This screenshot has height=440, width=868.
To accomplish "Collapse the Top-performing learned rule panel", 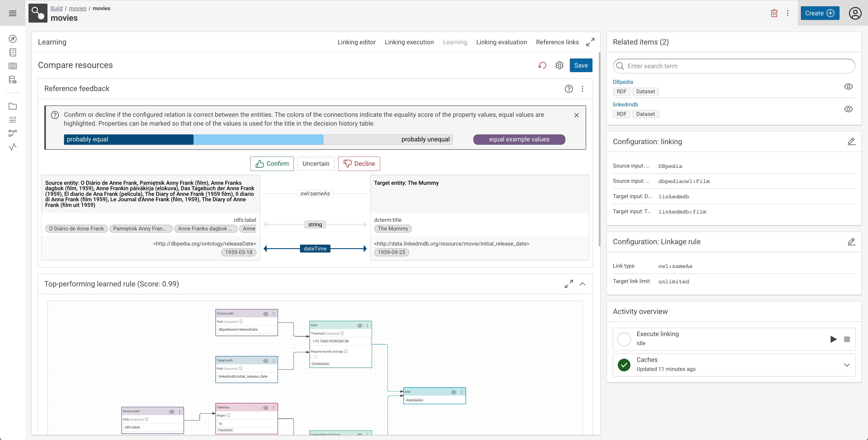I will tap(583, 284).
